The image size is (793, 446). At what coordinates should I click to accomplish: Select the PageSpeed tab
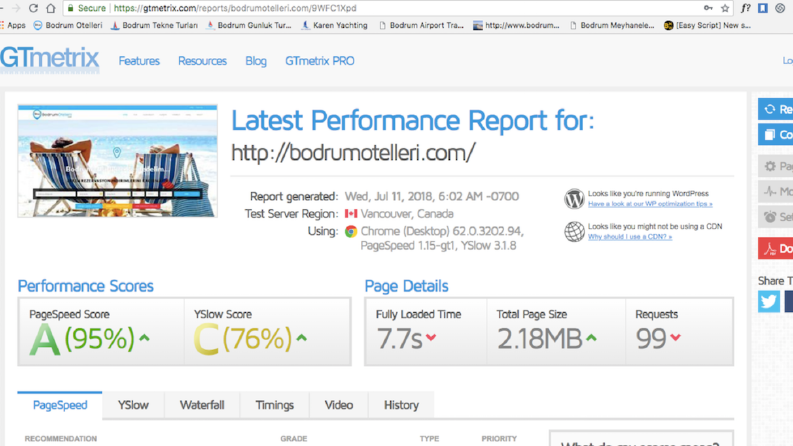(x=60, y=406)
